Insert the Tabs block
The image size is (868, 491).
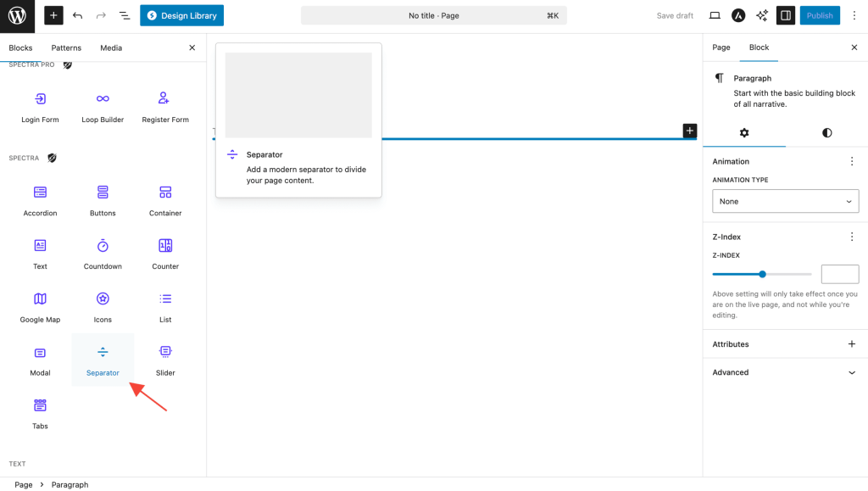[x=40, y=413]
